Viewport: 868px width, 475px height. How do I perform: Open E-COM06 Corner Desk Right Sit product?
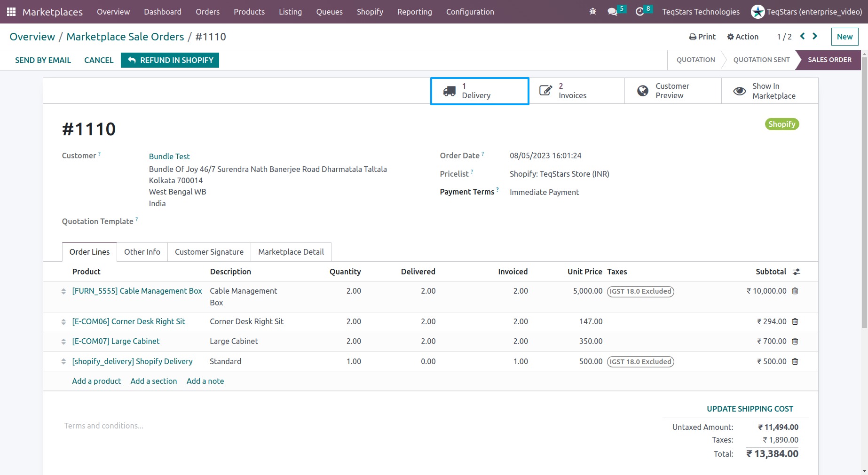click(x=128, y=321)
